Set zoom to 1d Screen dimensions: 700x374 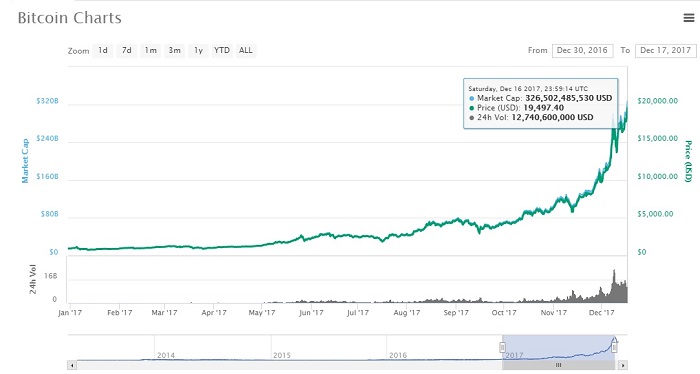coord(103,50)
